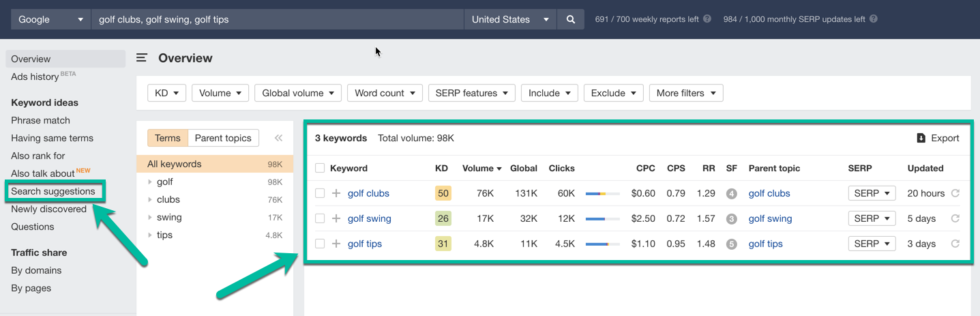This screenshot has width=980, height=316.
Task: Click the magnifying glass search button
Action: click(x=571, y=20)
